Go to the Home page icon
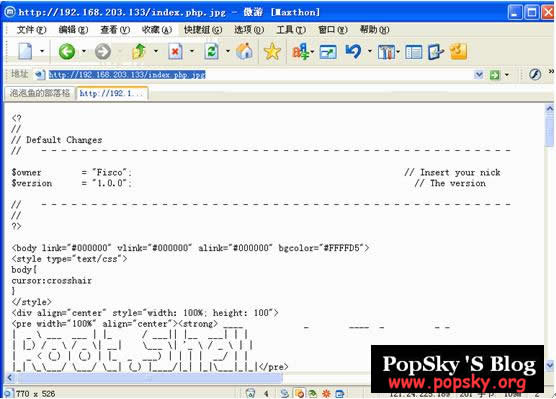The height and width of the screenshot is (399, 556). pyautogui.click(x=244, y=51)
